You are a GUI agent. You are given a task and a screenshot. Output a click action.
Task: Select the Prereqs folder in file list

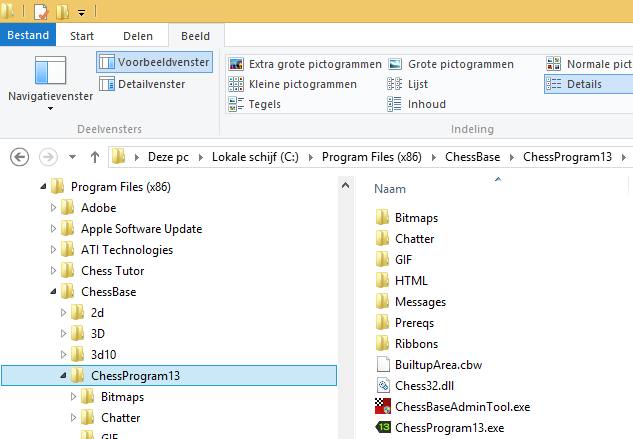click(x=405, y=323)
